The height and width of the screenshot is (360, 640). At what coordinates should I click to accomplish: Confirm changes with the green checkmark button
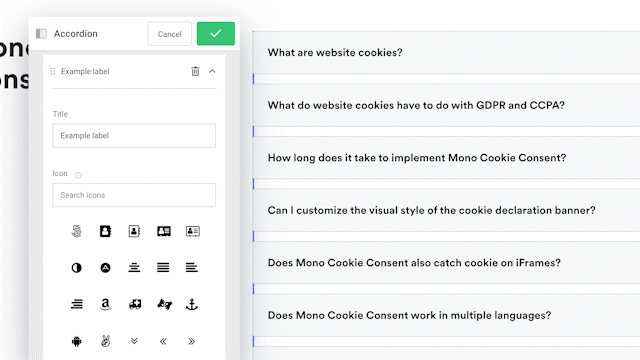[x=216, y=33]
